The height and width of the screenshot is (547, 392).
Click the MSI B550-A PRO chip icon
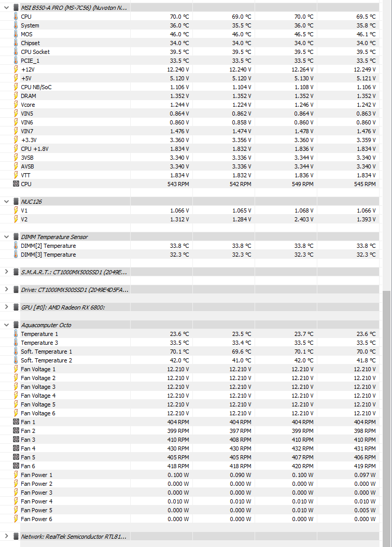pyautogui.click(x=16, y=8)
